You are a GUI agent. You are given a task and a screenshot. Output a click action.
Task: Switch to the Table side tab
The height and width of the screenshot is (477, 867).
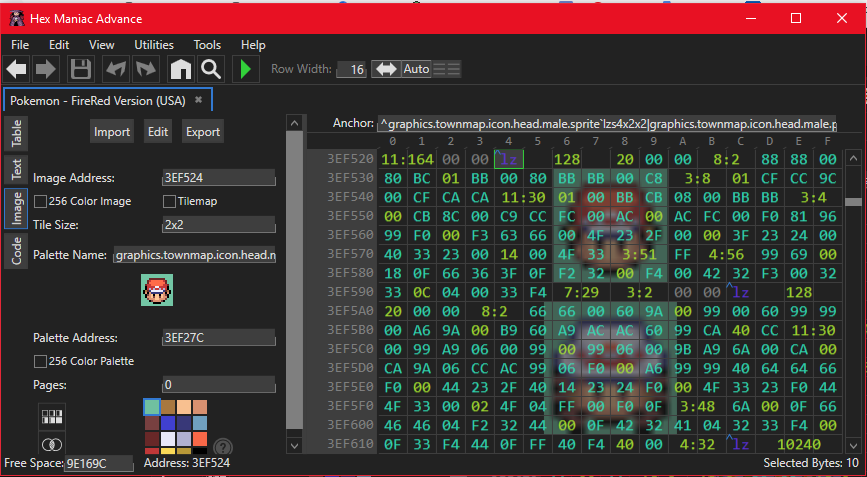click(x=17, y=132)
